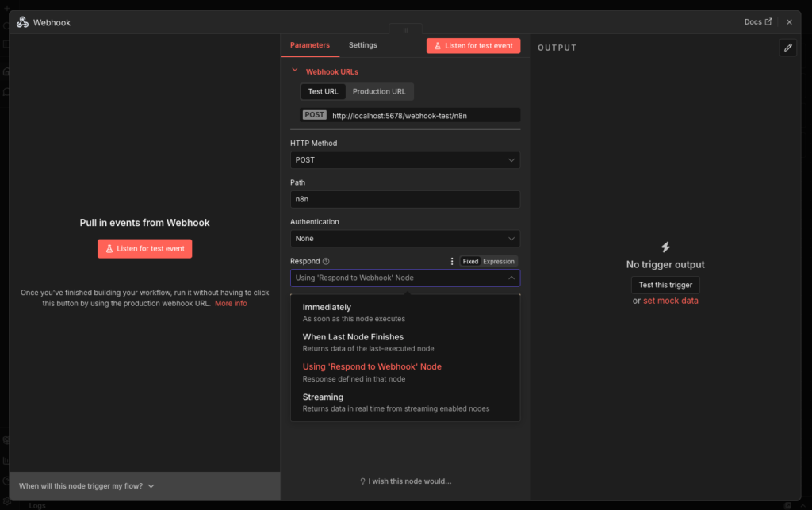Open the Respond help question-mark icon
Viewport: 812px width, 510px height.
(326, 261)
